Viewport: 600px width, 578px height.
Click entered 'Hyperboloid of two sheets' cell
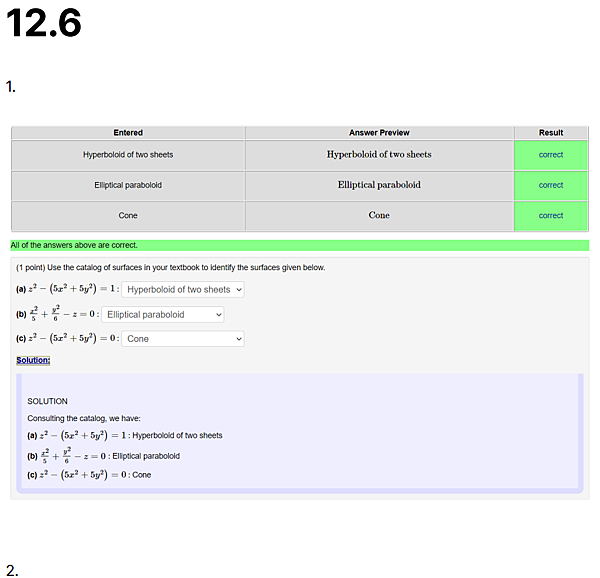click(x=128, y=155)
